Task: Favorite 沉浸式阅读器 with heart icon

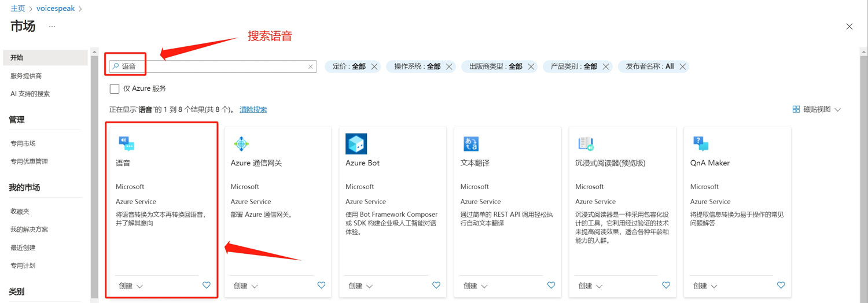Action: click(666, 285)
